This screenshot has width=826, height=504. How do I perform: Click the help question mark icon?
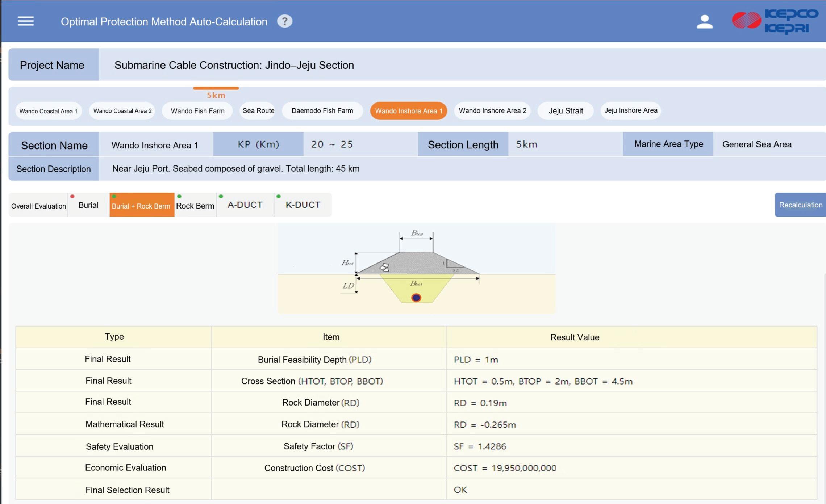coord(285,21)
